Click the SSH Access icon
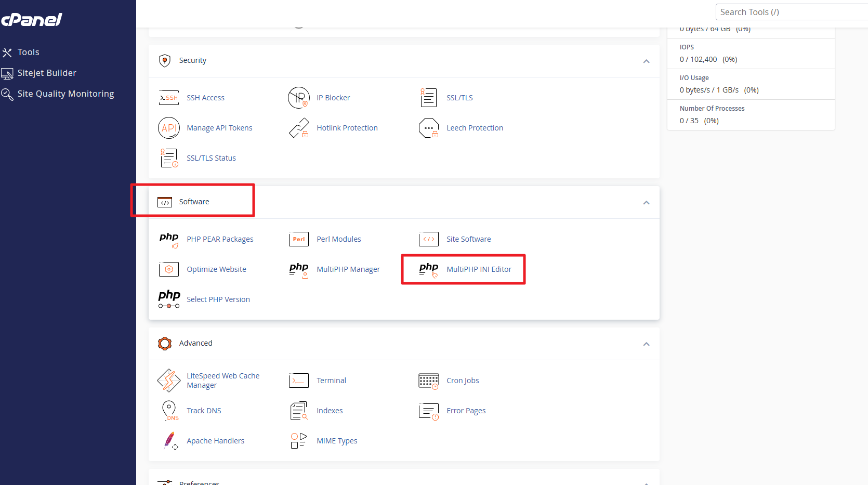Image resolution: width=868 pixels, height=485 pixels. pos(169,98)
